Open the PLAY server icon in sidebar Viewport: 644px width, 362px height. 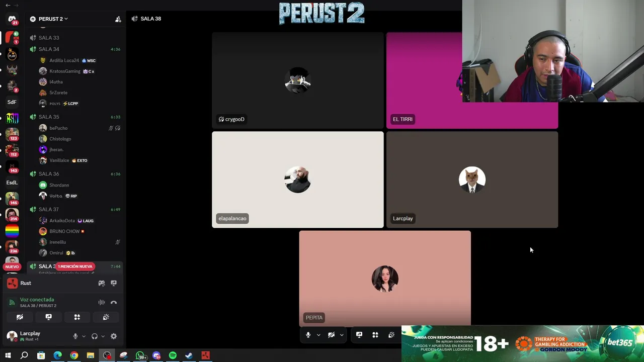tap(12, 54)
